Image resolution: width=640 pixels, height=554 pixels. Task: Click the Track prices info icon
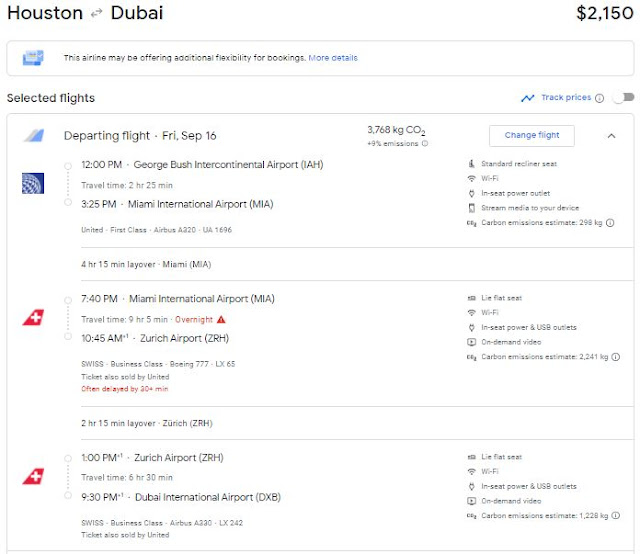coord(600,98)
